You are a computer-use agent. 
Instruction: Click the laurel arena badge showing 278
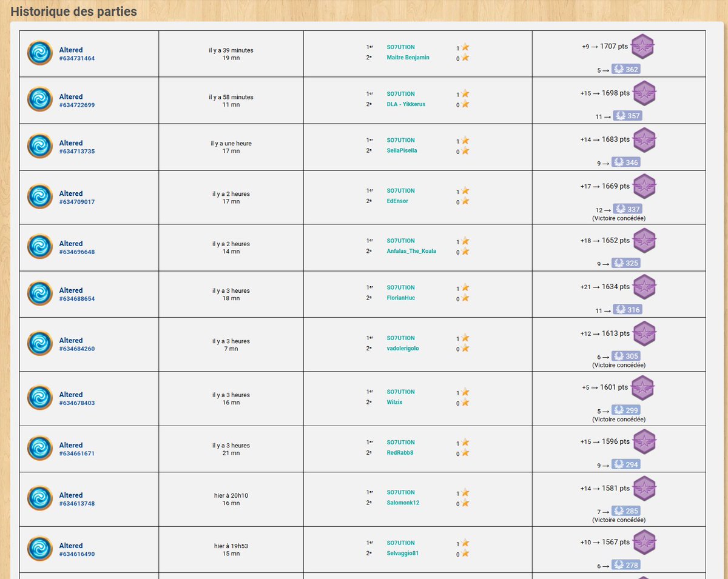click(626, 565)
